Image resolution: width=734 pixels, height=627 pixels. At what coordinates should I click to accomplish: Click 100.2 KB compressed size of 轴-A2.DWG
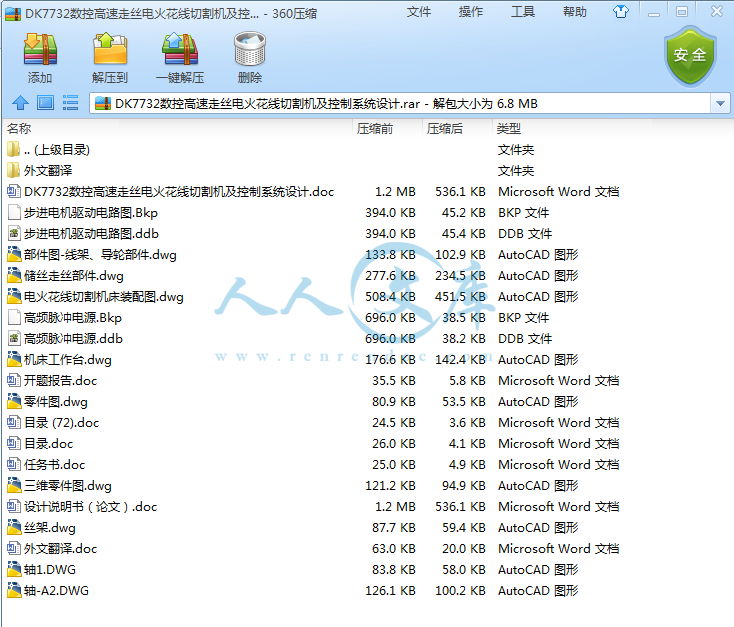click(x=460, y=590)
